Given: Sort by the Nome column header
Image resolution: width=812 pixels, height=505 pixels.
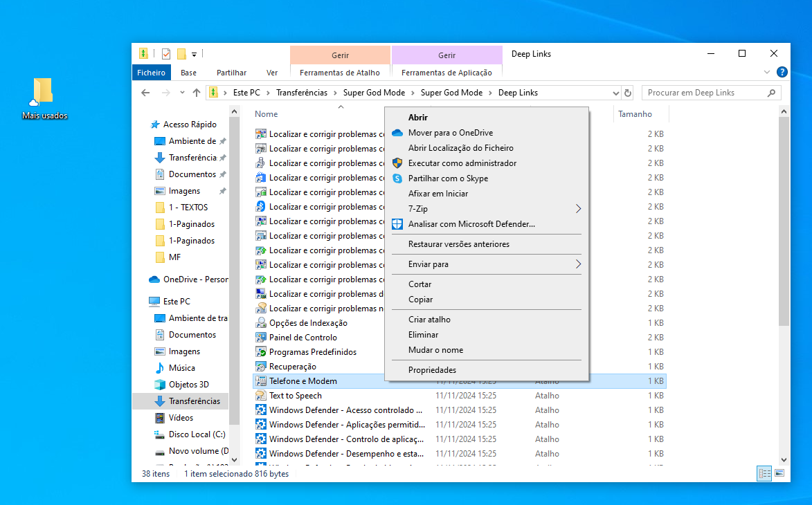Looking at the screenshot, I should [267, 114].
